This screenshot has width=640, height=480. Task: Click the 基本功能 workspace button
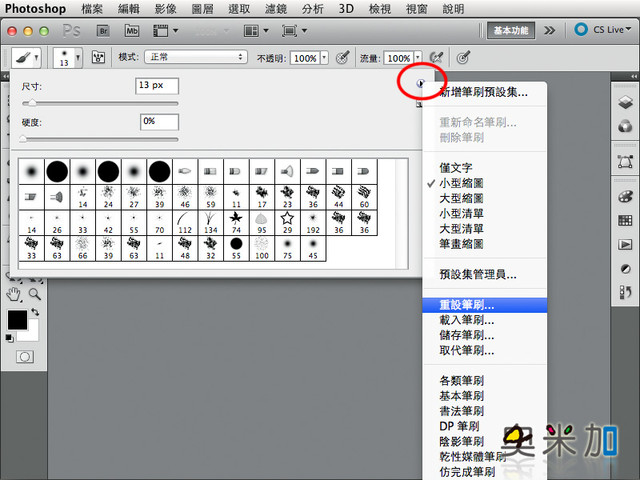(511, 30)
